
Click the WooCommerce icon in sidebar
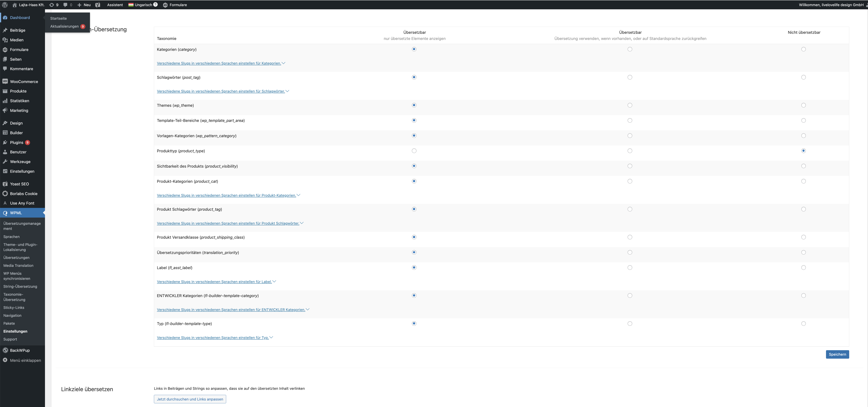5,81
